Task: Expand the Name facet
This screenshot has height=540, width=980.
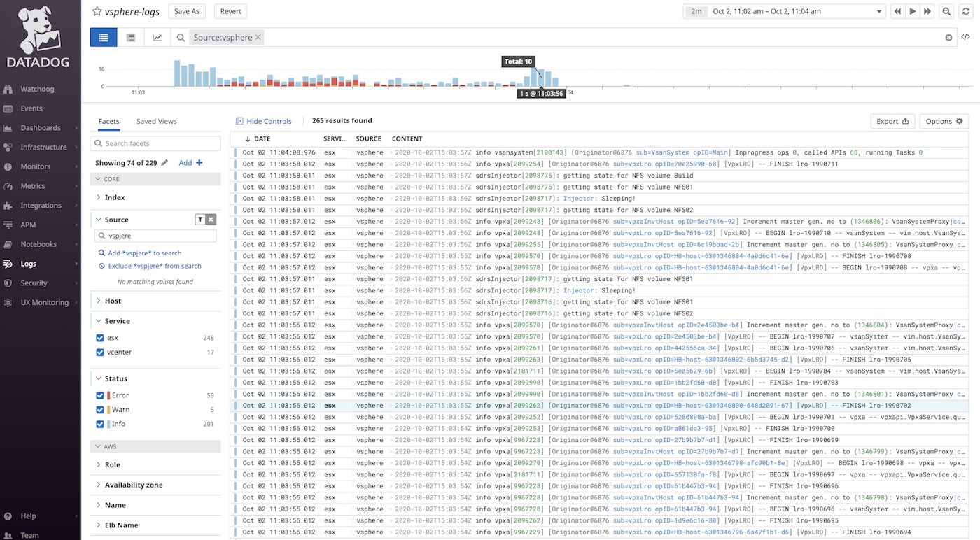Action: click(115, 505)
